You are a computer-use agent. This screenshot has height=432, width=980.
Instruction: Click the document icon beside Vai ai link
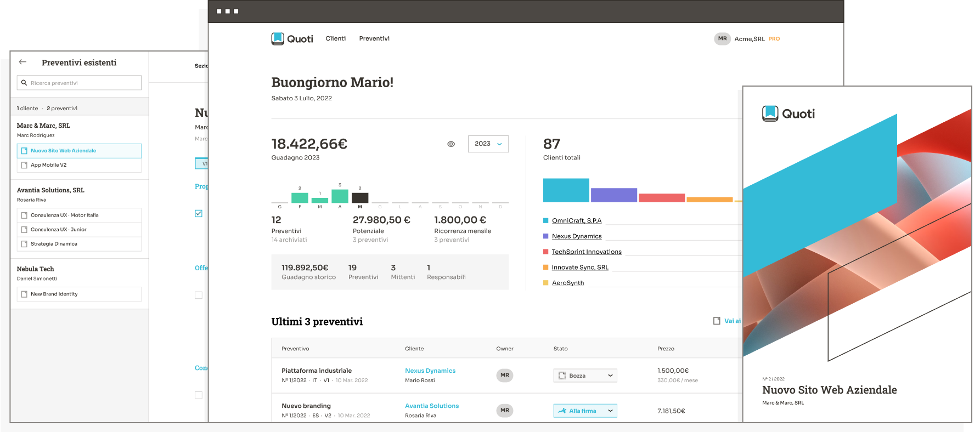click(x=717, y=321)
